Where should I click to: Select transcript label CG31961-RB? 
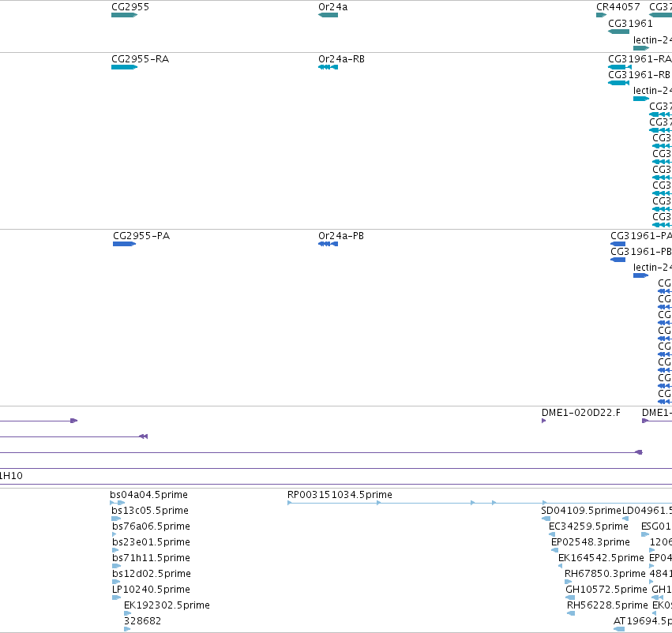[639, 74]
